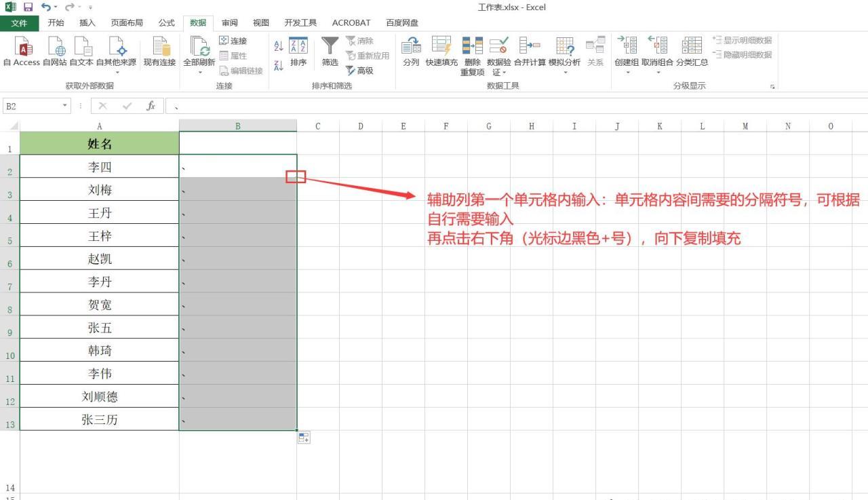Click the 分类汇总 subtotal icon
Screen dimensions: 868x500
tap(692, 46)
